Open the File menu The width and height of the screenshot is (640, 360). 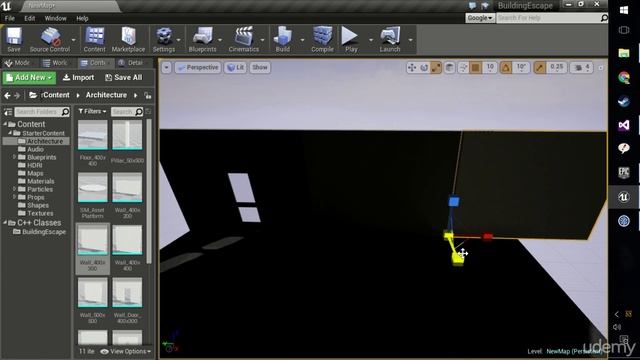(10, 18)
